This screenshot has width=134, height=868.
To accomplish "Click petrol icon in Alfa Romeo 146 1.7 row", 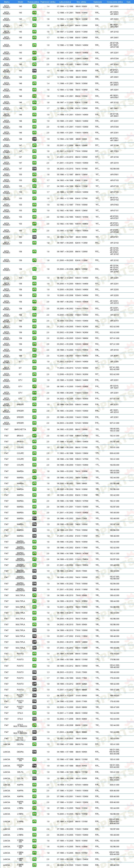I will [34, 108].
